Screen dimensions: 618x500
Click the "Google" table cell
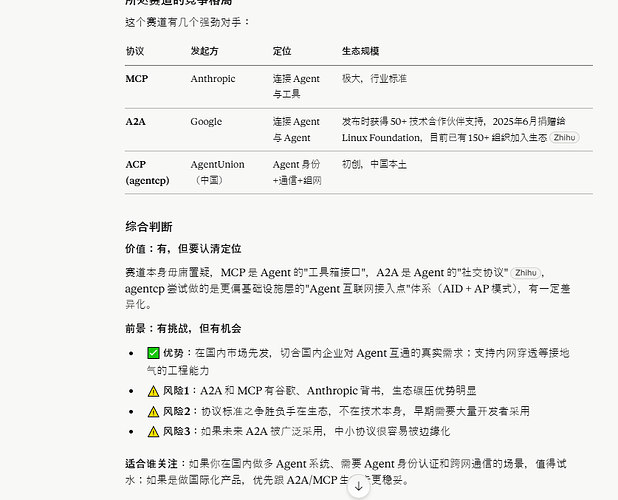pos(206,122)
